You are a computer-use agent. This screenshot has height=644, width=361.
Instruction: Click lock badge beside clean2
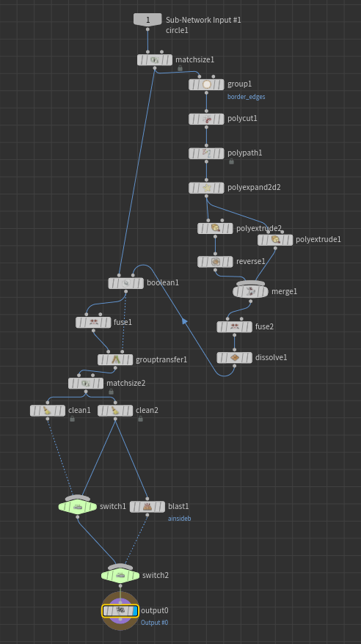(x=140, y=419)
